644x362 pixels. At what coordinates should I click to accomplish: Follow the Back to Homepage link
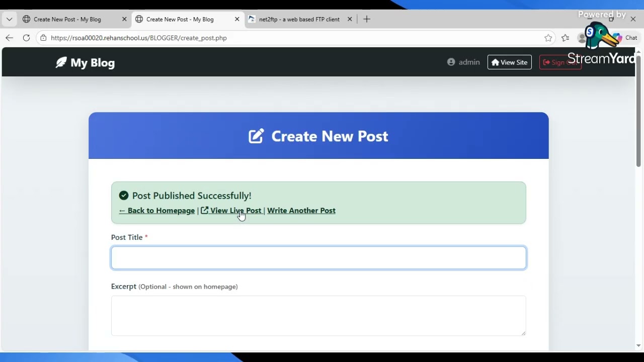157,211
